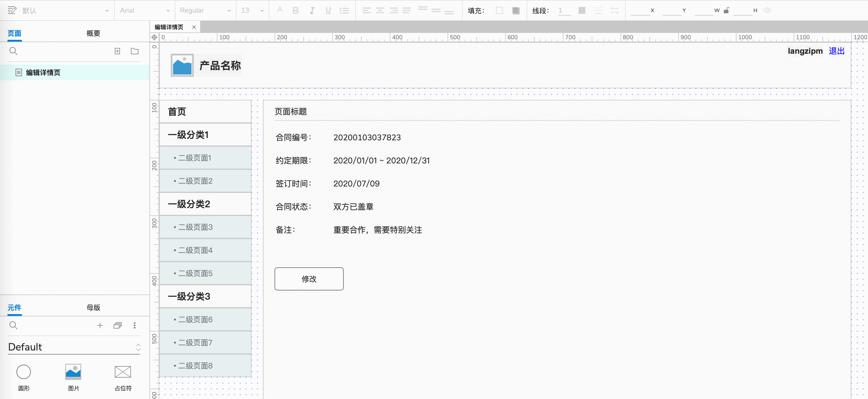
Task: Click the text color A icon
Action: (280, 10)
